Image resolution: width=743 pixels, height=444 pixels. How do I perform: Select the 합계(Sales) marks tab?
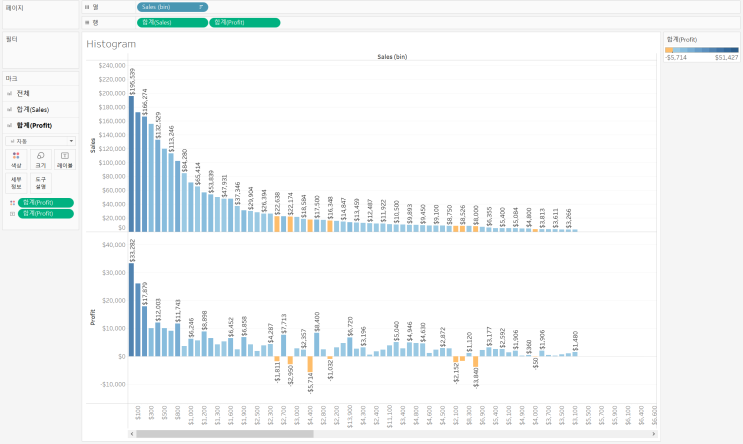[x=41, y=109]
